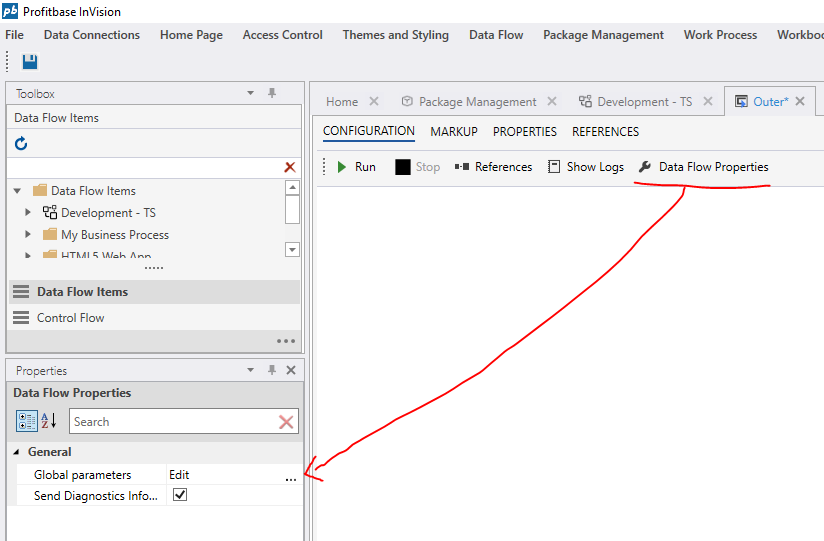
Task: Pin the Properties panel
Action: pos(272,370)
